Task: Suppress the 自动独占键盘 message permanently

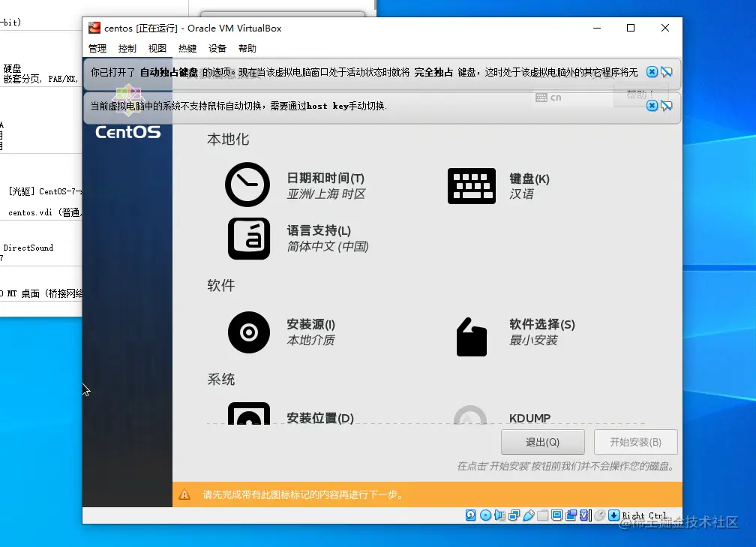Action: tap(667, 72)
